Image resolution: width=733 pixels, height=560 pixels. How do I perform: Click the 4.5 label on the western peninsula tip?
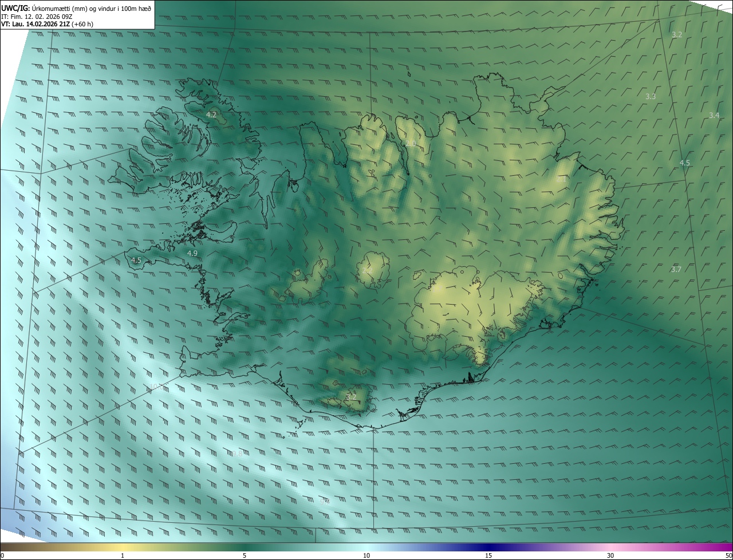tap(136, 260)
